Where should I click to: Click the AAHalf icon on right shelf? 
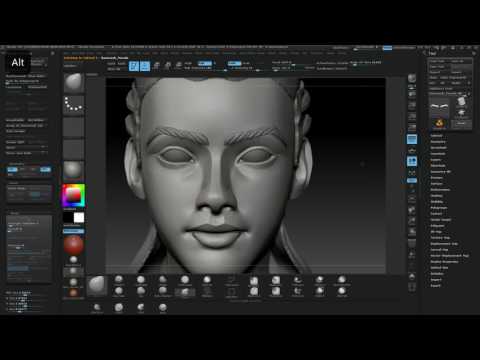[x=412, y=128]
